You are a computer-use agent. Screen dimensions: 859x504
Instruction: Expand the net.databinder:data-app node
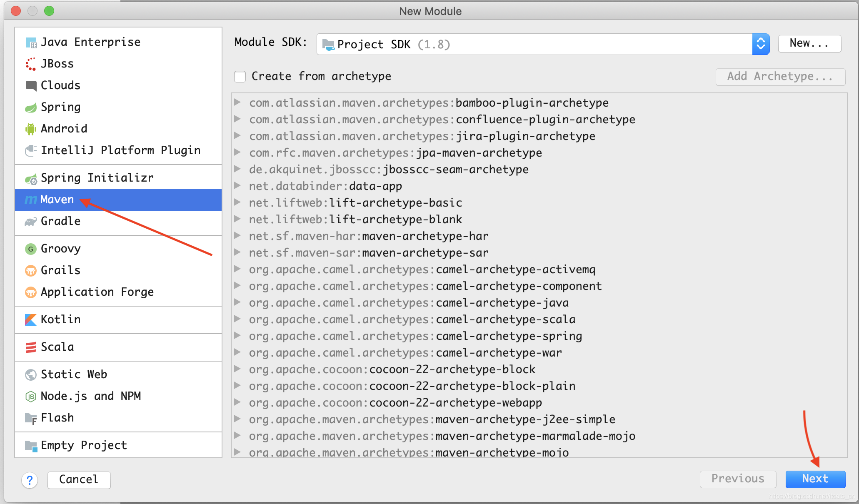(x=237, y=186)
